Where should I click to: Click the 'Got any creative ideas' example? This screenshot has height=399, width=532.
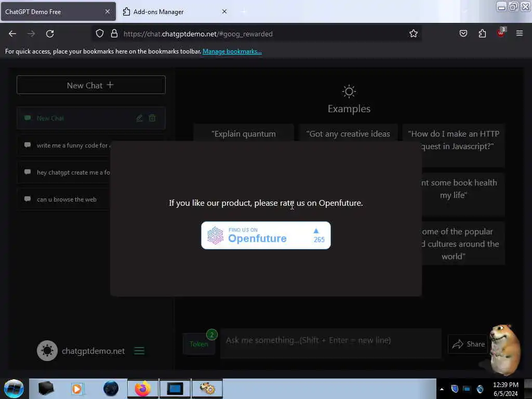pyautogui.click(x=348, y=133)
